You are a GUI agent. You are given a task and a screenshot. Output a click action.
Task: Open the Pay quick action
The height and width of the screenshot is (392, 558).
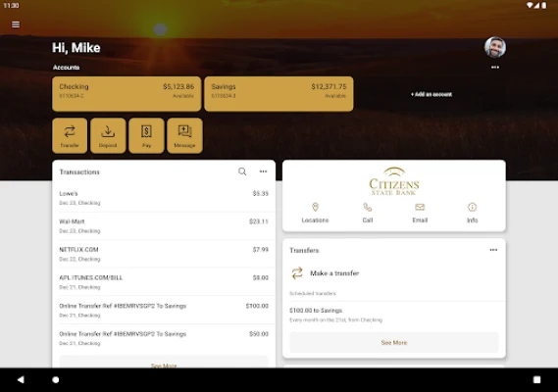click(146, 136)
